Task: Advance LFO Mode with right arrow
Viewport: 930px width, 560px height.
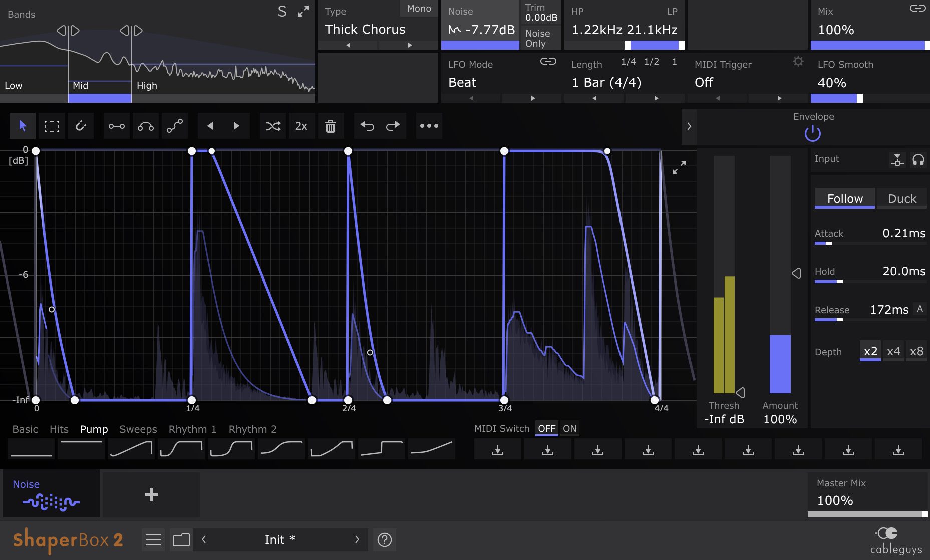Action: pos(533,98)
